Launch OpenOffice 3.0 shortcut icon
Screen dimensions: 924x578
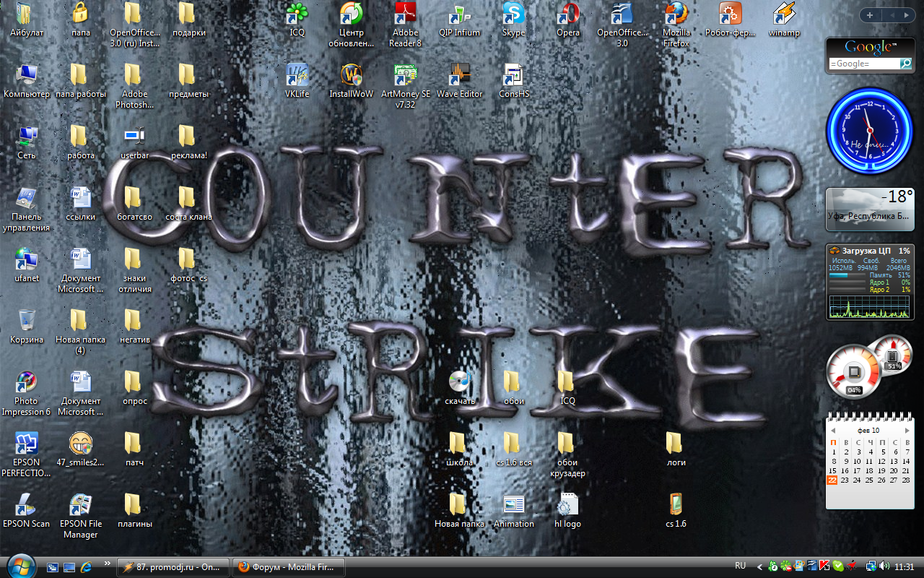(x=622, y=13)
